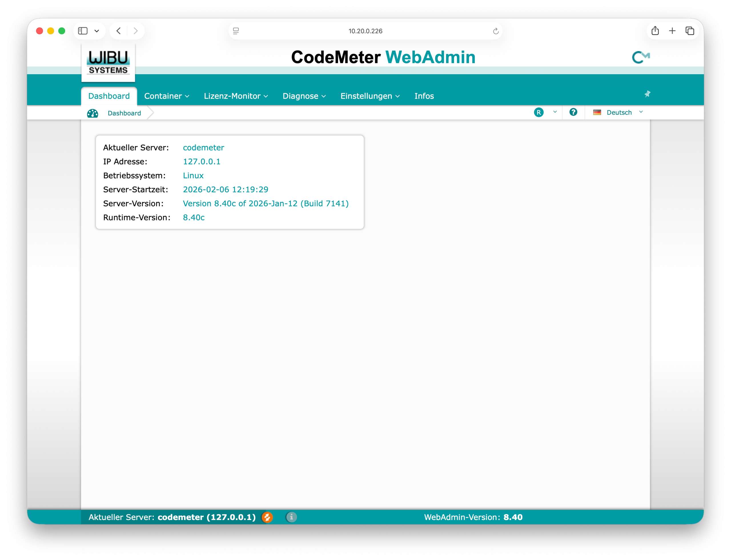Expand the Container menu dropdown
The width and height of the screenshot is (731, 560).
pyautogui.click(x=166, y=96)
